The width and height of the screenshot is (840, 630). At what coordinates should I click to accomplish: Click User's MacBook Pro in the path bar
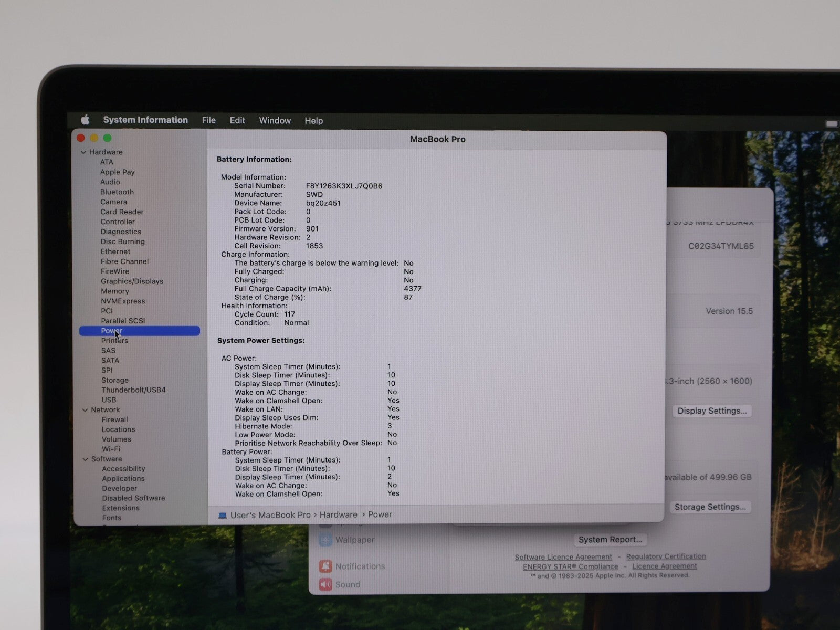coord(270,515)
